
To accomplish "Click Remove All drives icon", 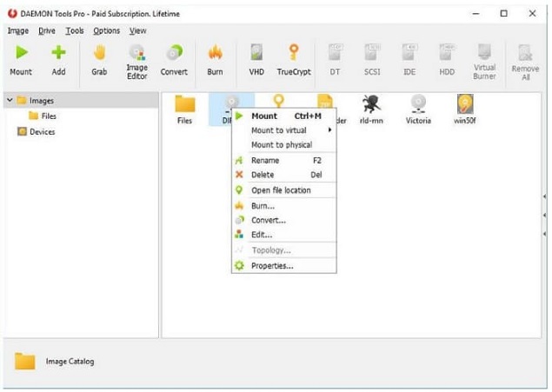I will 525,53.
